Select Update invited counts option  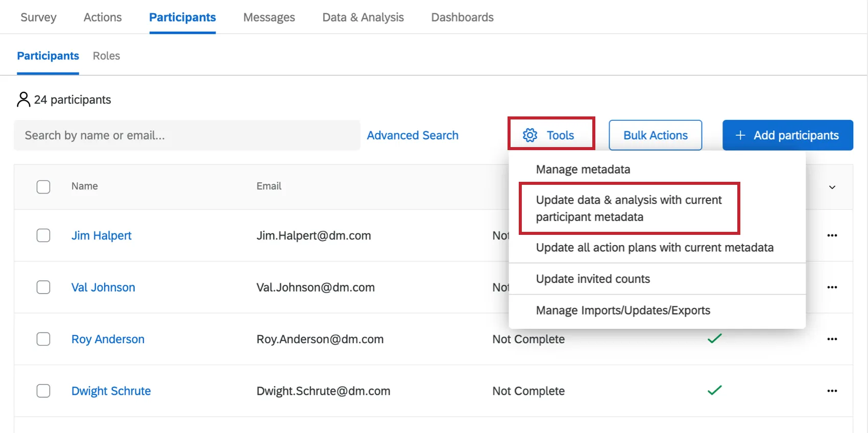click(592, 279)
